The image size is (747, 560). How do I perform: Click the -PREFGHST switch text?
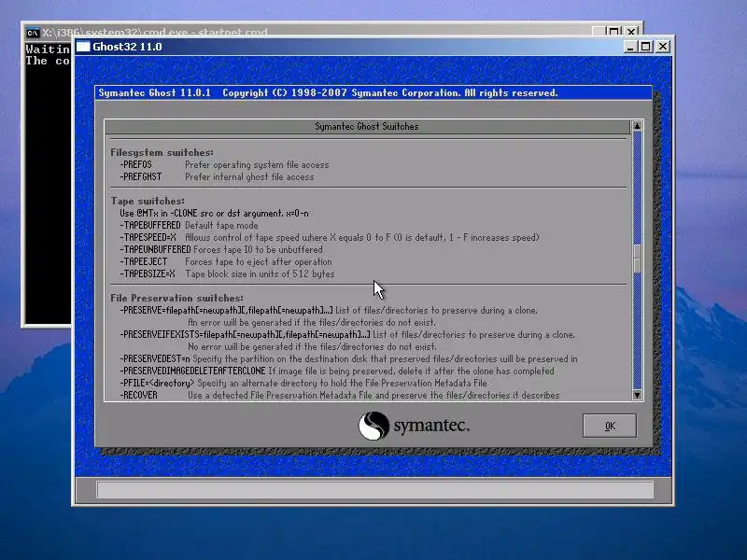(141, 177)
